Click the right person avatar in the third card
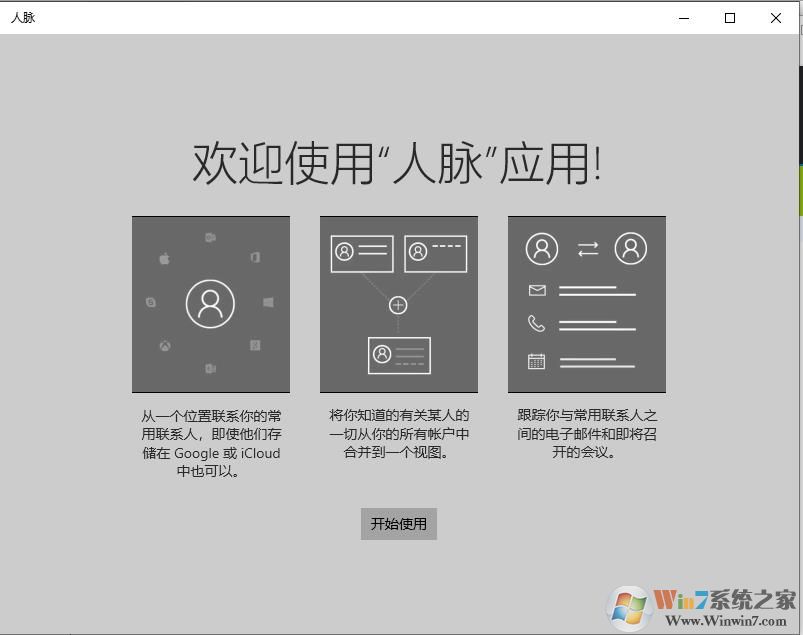Screen dimensions: 803x635 tap(630, 248)
